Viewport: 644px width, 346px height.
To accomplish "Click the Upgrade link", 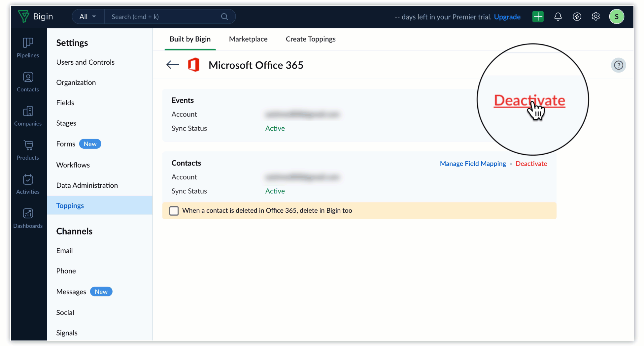I will (x=507, y=17).
